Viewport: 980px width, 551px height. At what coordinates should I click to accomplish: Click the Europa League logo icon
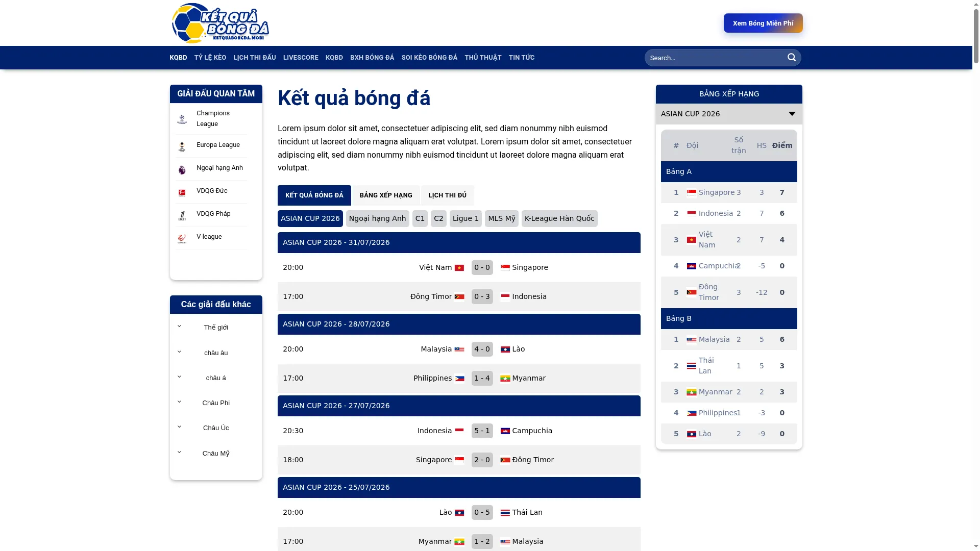pyautogui.click(x=182, y=147)
